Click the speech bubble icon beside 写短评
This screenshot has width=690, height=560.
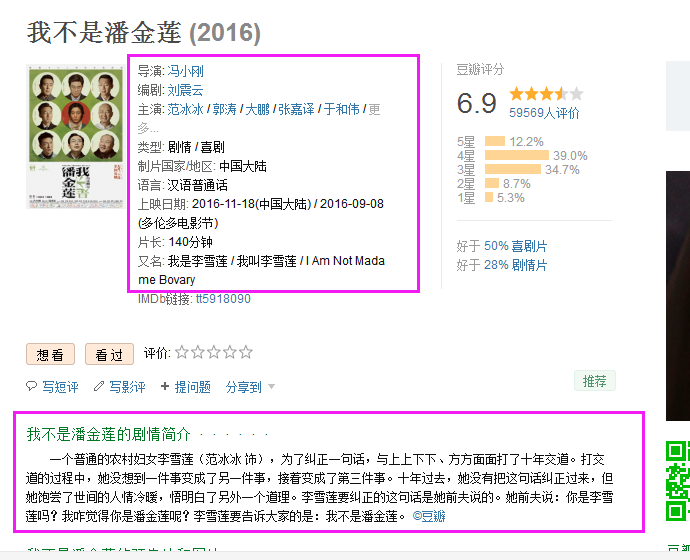point(31,386)
